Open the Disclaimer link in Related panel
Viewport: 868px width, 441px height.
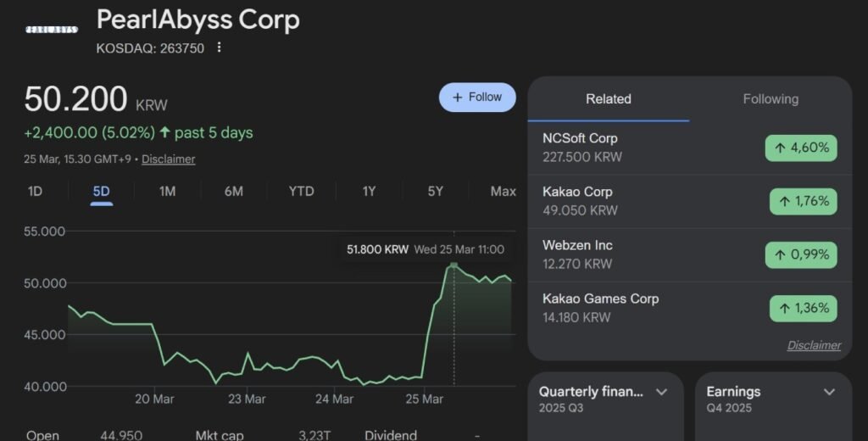[x=814, y=345]
